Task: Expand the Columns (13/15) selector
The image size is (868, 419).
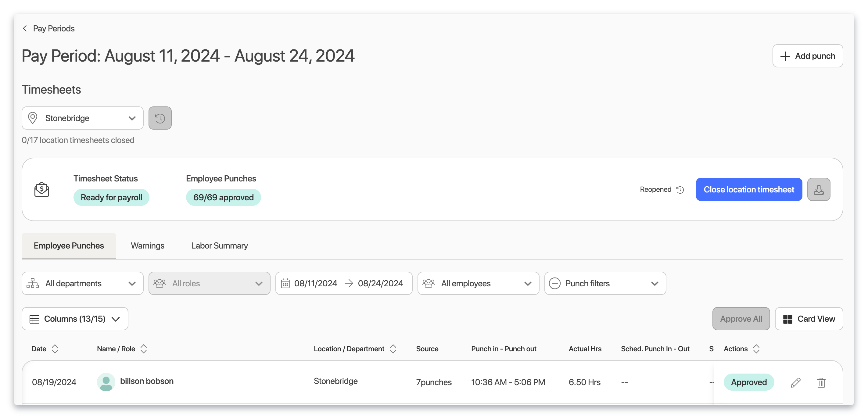Action: [75, 319]
